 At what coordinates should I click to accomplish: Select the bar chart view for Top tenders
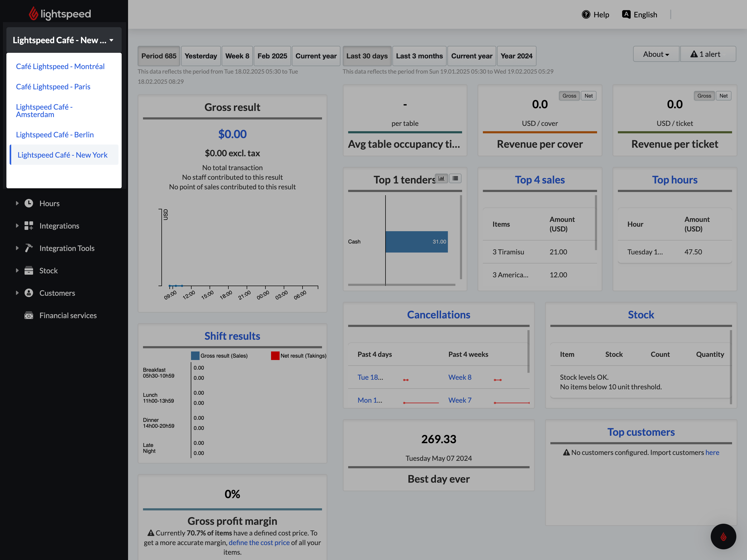coord(441,178)
